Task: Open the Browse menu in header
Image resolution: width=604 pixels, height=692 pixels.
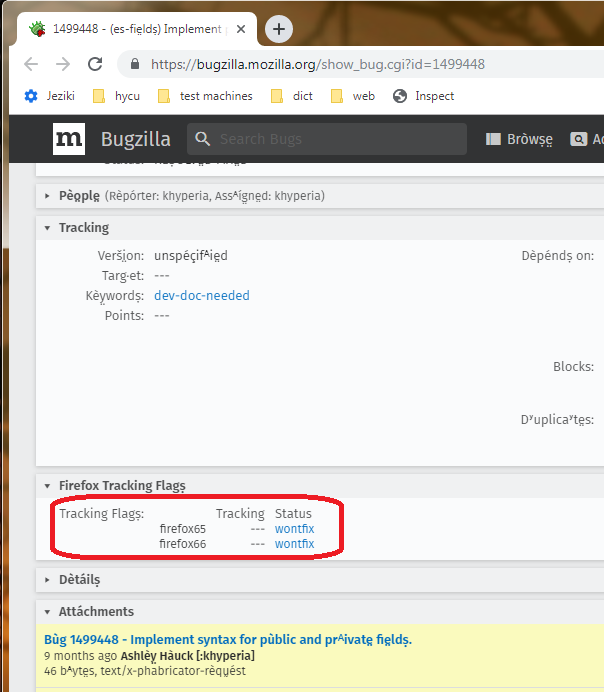Action: [519, 139]
